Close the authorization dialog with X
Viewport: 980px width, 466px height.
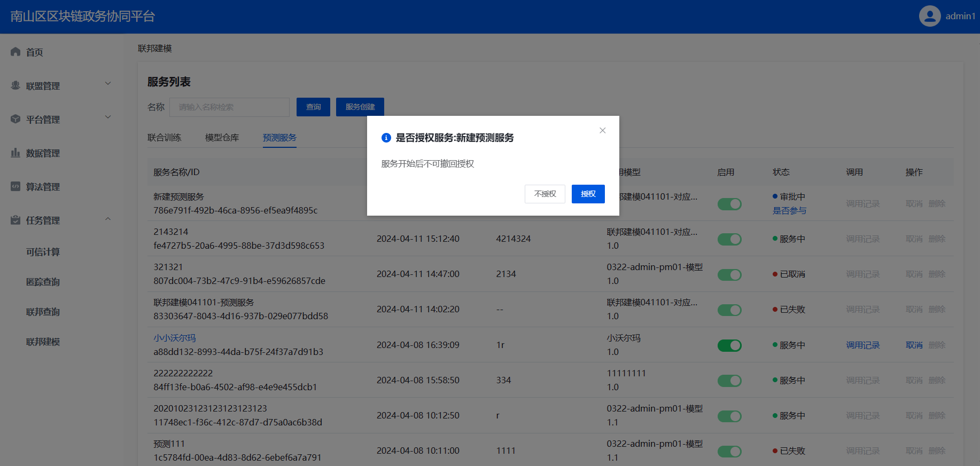[602, 130]
